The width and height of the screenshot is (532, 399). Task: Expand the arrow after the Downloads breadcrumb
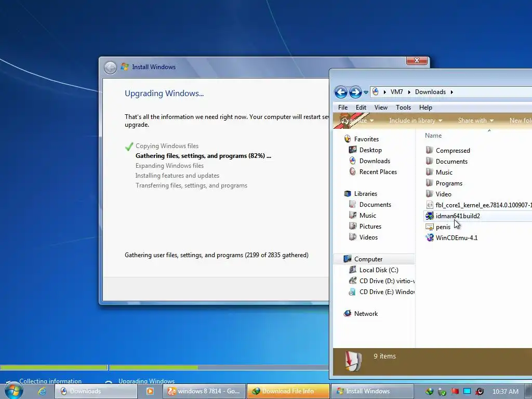click(x=451, y=92)
